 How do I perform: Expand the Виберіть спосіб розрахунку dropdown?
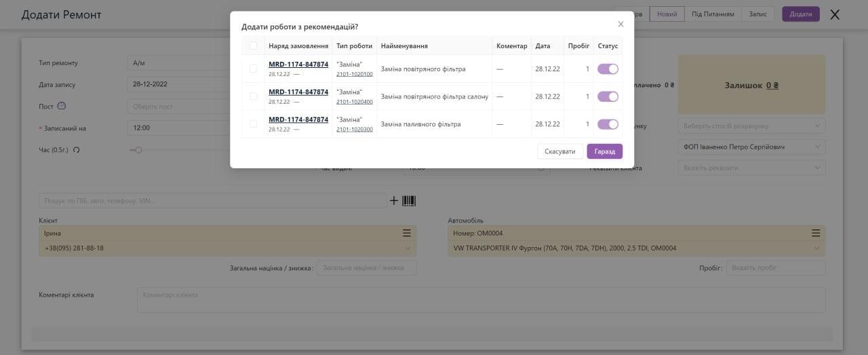click(751, 126)
